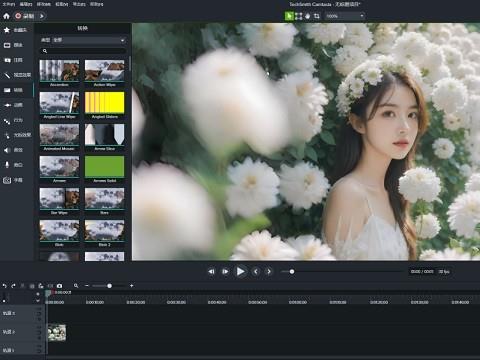480x360 pixels.
Task: Zoom out the timeline with minus button
Action: click(x=87, y=286)
